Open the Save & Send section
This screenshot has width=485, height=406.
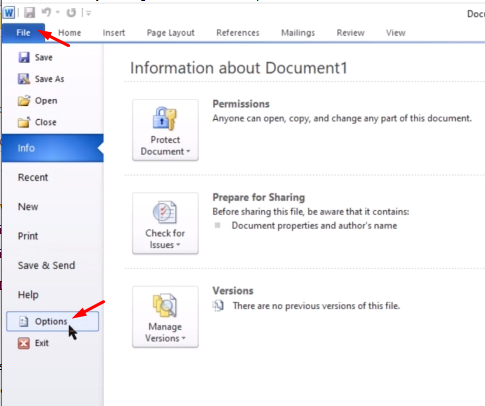pos(46,265)
